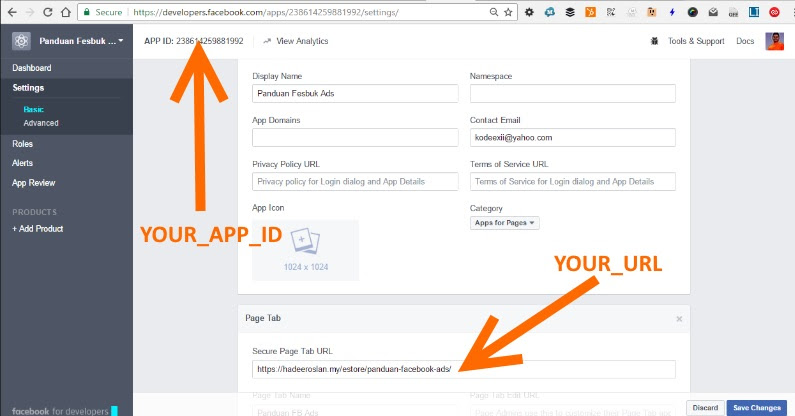
Task: Click the lightning bolt extension icon
Action: pos(672,12)
